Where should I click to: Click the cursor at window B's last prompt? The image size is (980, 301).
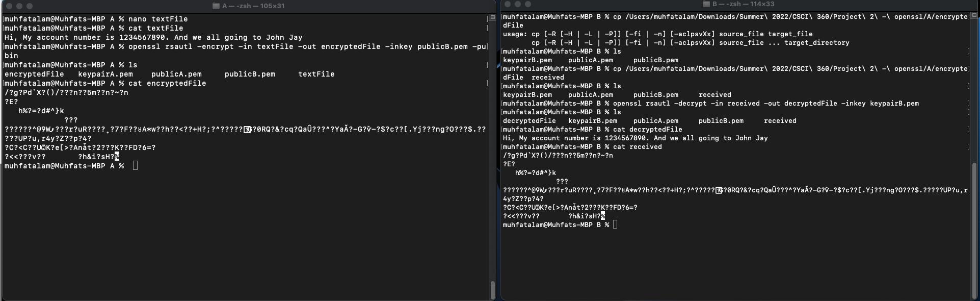click(615, 225)
